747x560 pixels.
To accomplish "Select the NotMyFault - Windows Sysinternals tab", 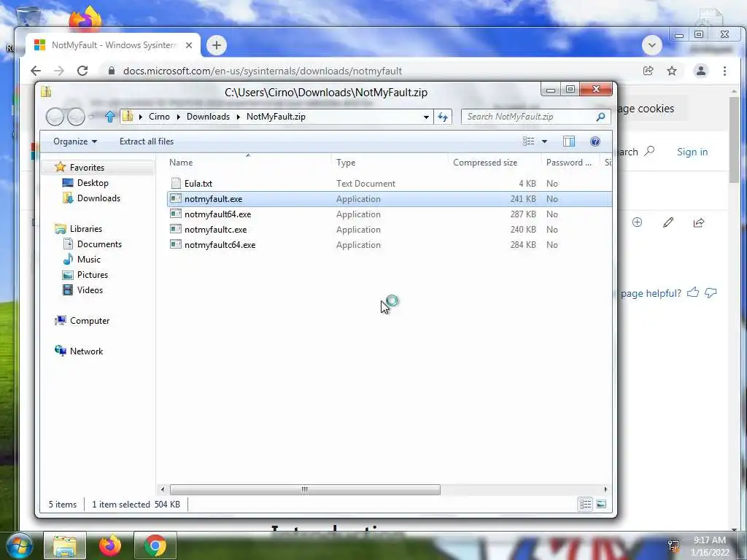I will [113, 45].
